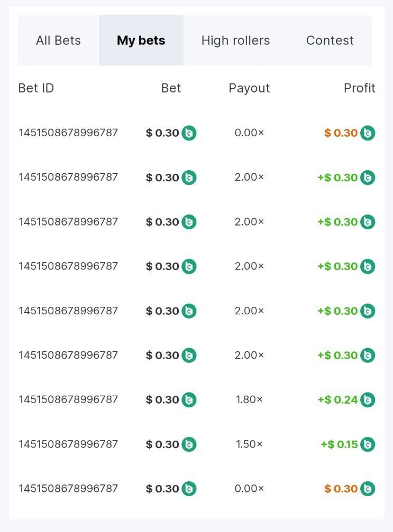393x532 pixels.
Task: Switch to the All Bets tab
Action: point(58,41)
